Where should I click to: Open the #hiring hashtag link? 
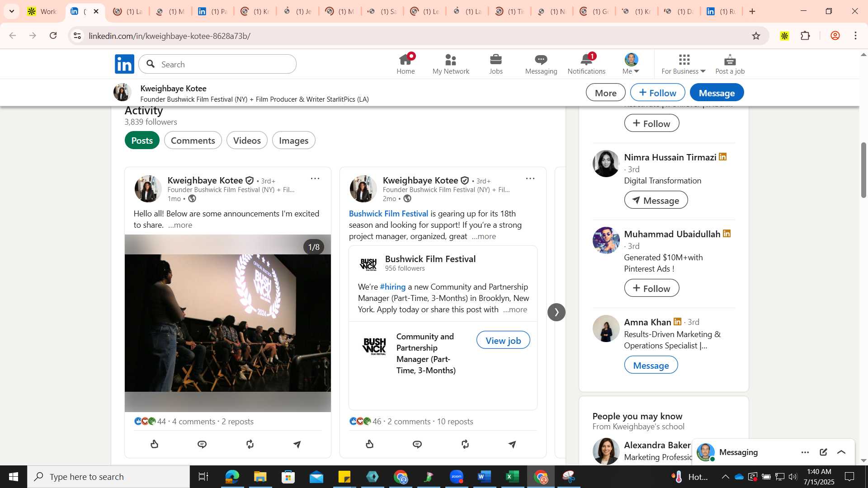point(392,287)
